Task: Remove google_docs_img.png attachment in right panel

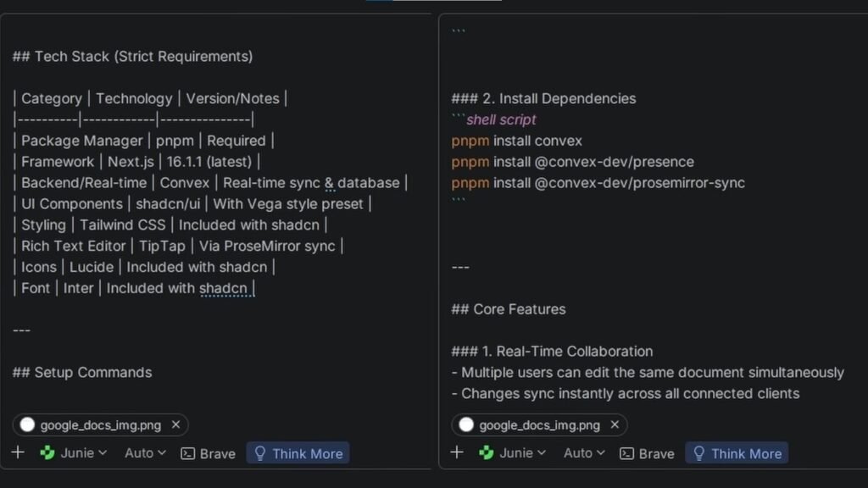Action: pos(615,424)
